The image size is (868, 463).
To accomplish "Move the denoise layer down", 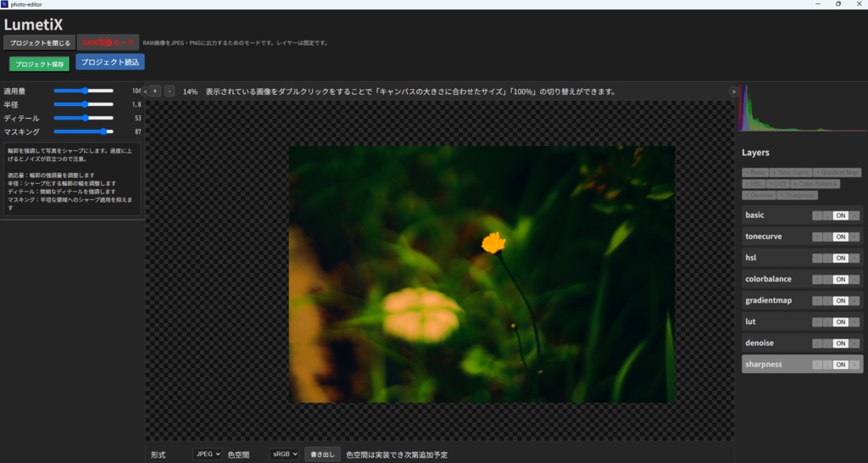I will pos(827,343).
